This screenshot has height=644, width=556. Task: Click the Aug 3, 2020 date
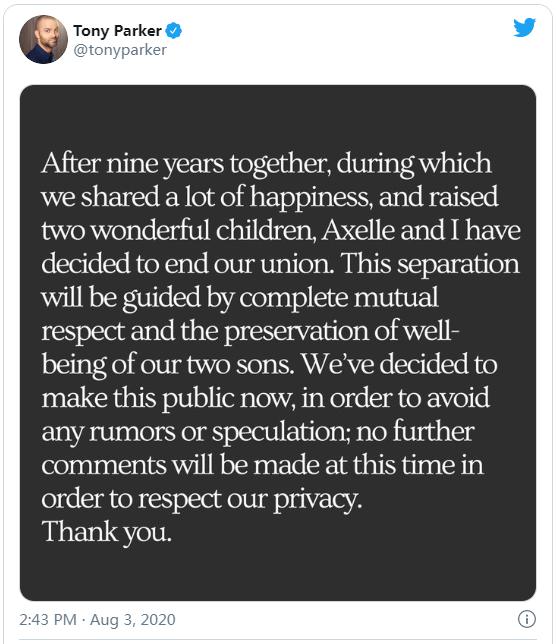[133, 619]
